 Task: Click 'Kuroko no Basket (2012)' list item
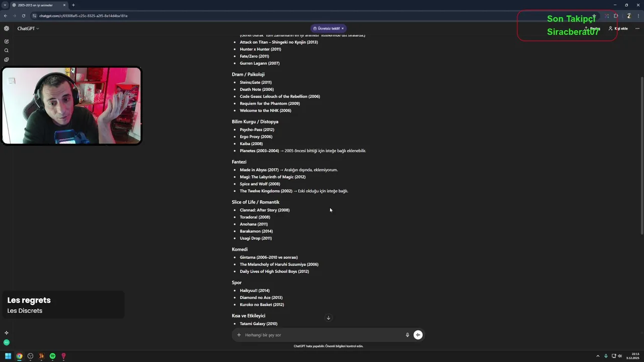pos(262,305)
